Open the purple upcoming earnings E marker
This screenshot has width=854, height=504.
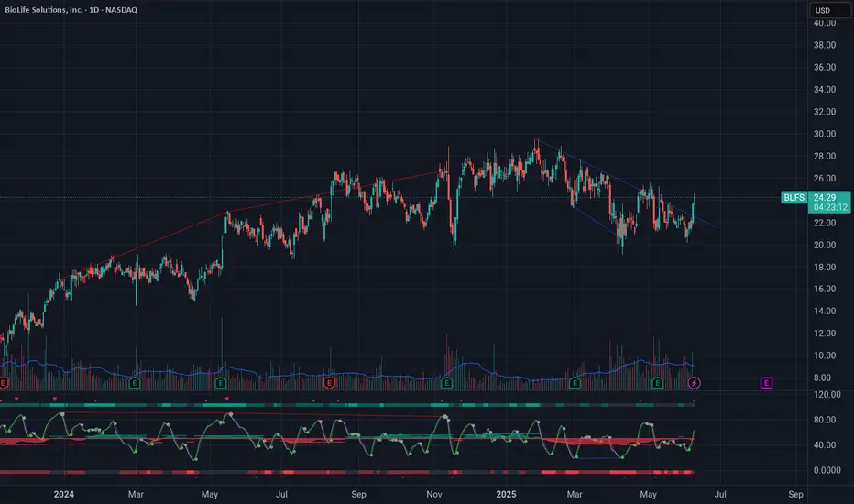point(766,383)
